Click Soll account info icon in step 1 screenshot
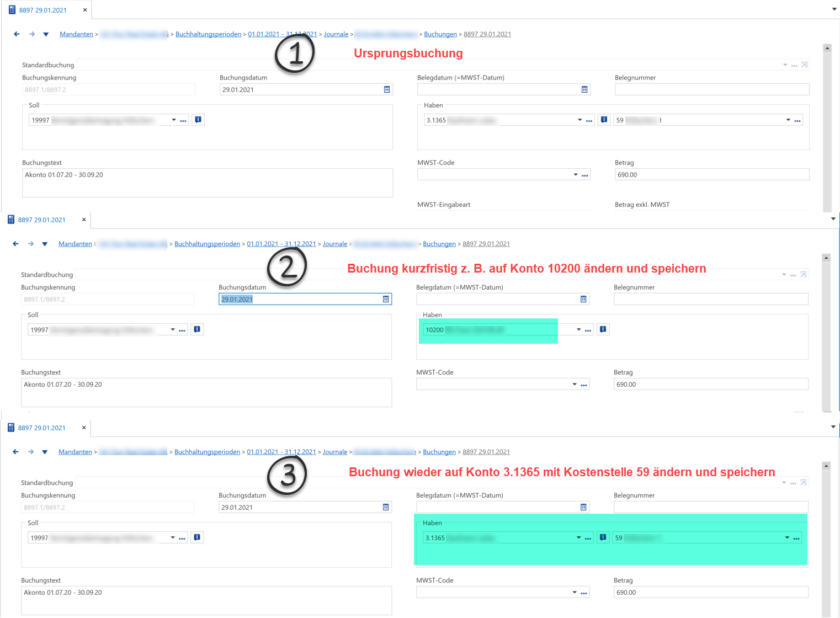The width and height of the screenshot is (840, 618). [x=198, y=120]
